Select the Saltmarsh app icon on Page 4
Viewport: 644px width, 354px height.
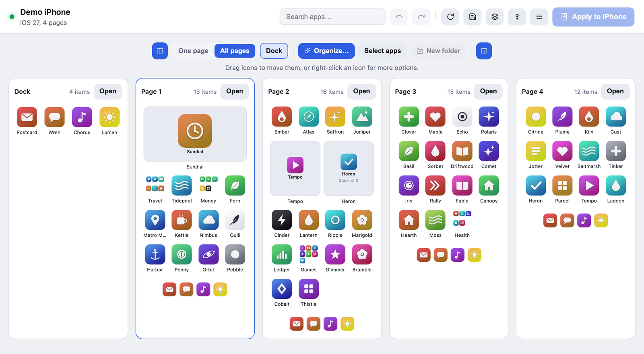[x=589, y=151]
